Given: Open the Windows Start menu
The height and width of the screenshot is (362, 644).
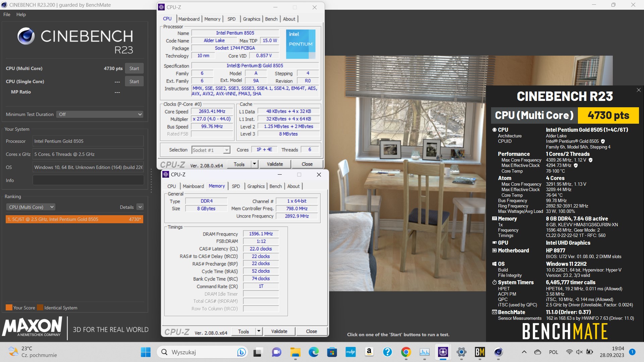Looking at the screenshot, I should click(146, 352).
